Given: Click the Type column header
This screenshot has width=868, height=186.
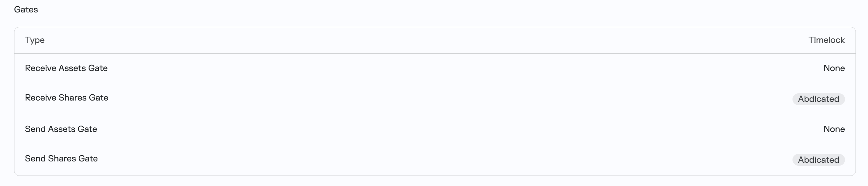Looking at the screenshot, I should [35, 40].
